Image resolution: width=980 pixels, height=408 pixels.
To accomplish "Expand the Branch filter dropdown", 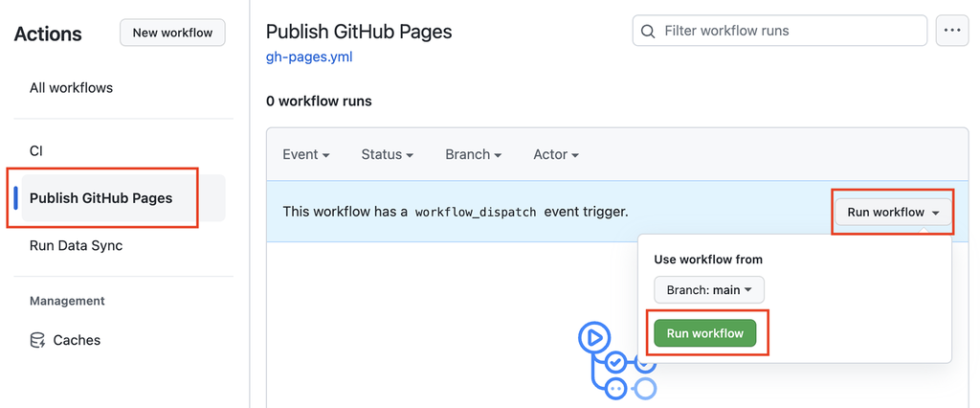I will (473, 154).
